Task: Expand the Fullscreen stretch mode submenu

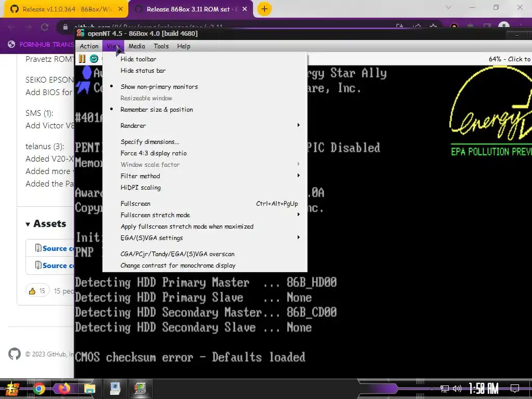Action: [x=205, y=215]
